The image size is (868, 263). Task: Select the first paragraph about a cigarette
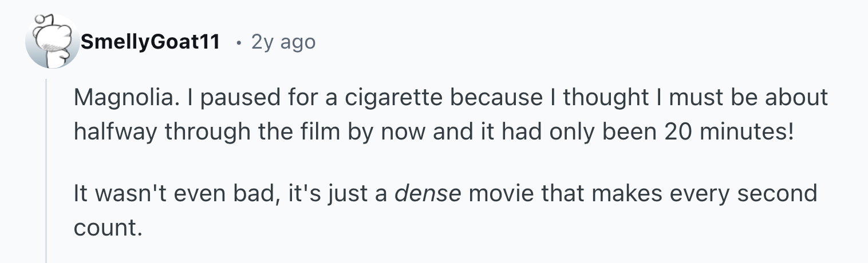click(x=450, y=115)
